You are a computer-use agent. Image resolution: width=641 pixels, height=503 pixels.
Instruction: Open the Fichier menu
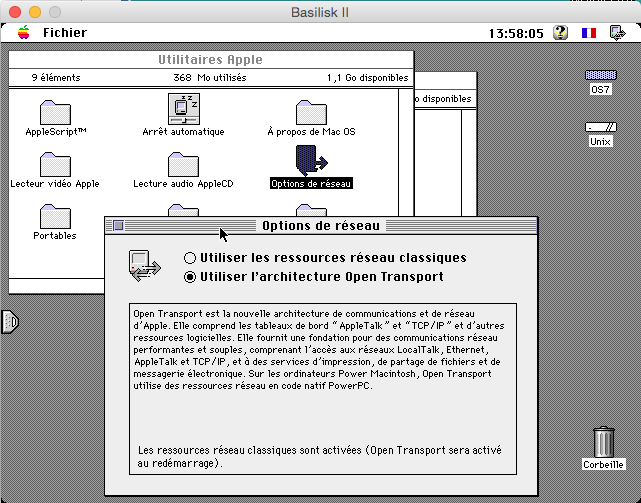[65, 33]
